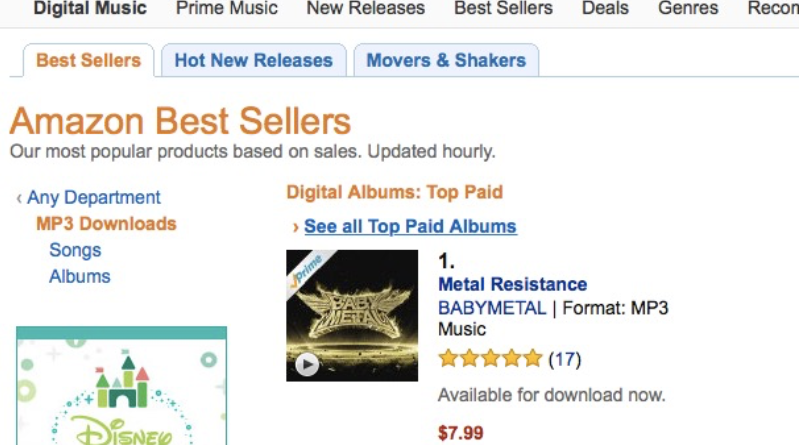Screen dimensions: 800x445
Task: Open the Metal Resistance title link
Action: [512, 285]
